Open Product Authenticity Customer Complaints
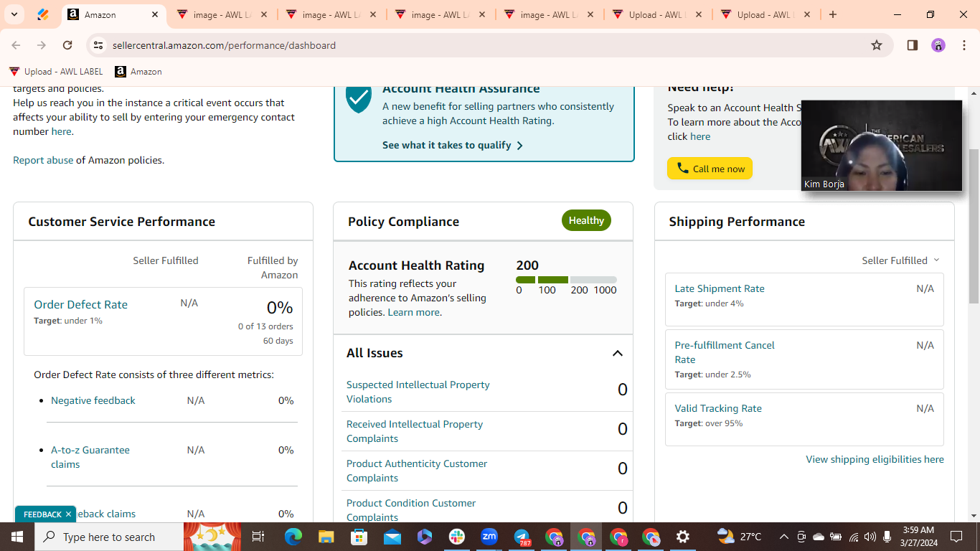Viewport: 980px width, 551px height. coord(417,471)
